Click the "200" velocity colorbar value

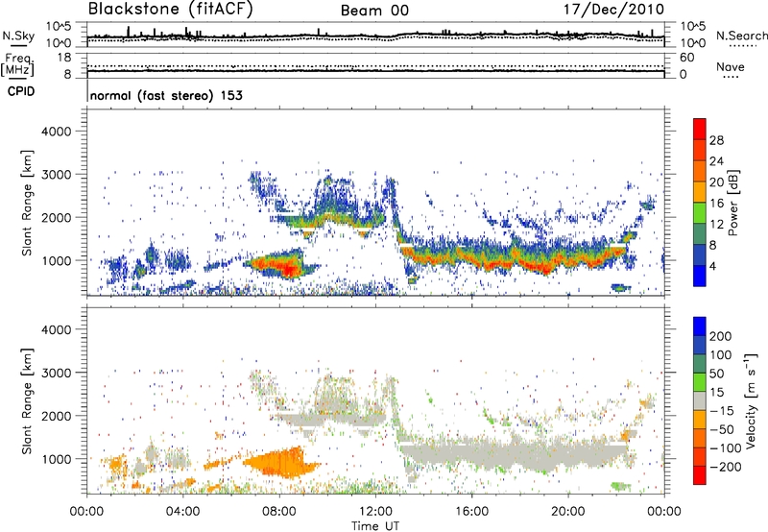pos(720,336)
